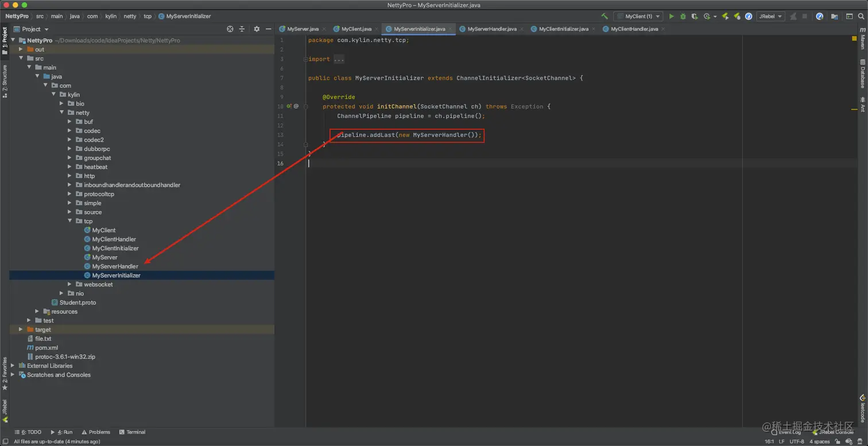Select MyClientInitializer in project tree
Viewport: 868px width, 446px height.
click(115, 249)
